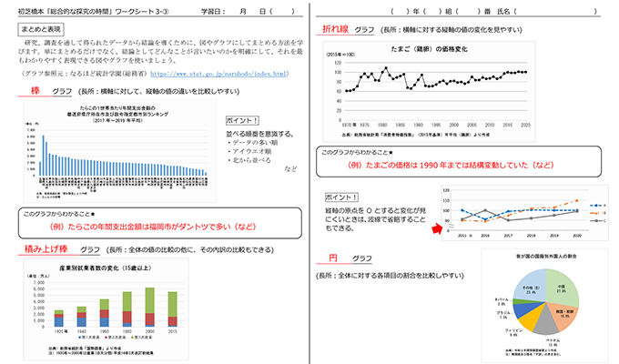
Task: Select the worksheet title ワークシート 3-③
Action: (142, 12)
